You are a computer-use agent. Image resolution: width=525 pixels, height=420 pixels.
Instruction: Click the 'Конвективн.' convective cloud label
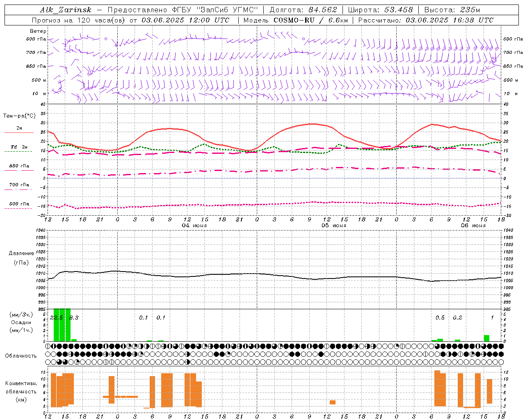coord(21,383)
